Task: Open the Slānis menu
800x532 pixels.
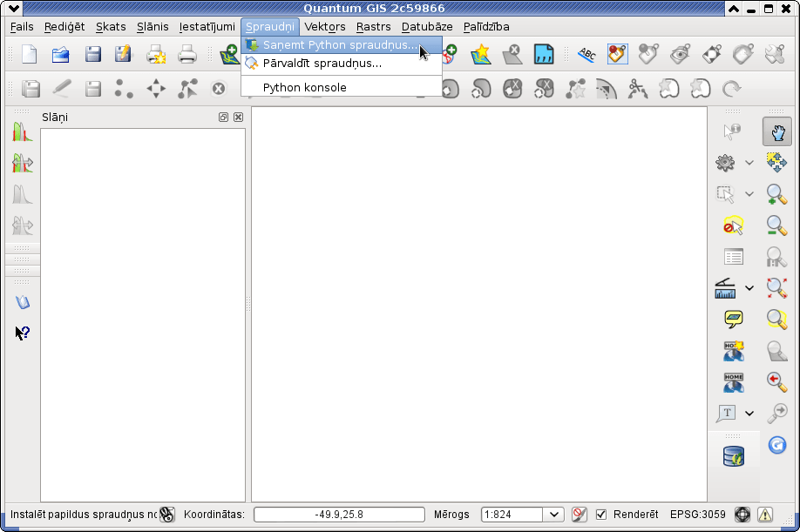Action: tap(153, 26)
